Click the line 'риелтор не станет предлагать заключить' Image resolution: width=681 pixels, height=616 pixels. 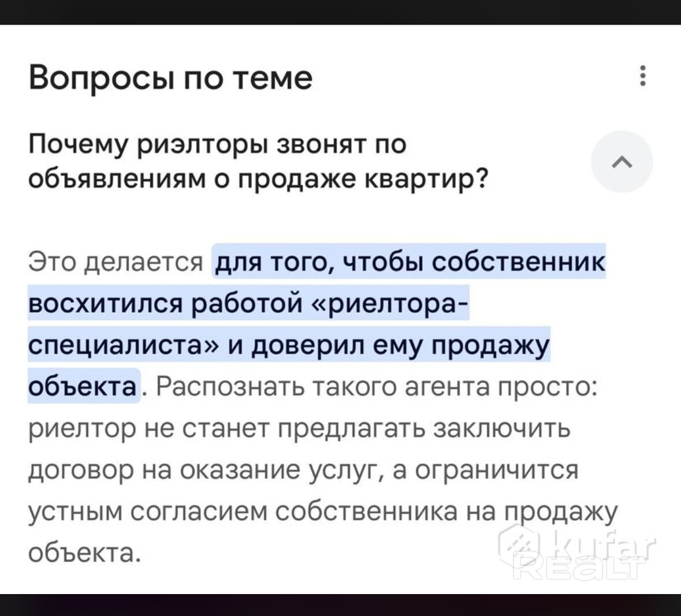[x=299, y=428]
